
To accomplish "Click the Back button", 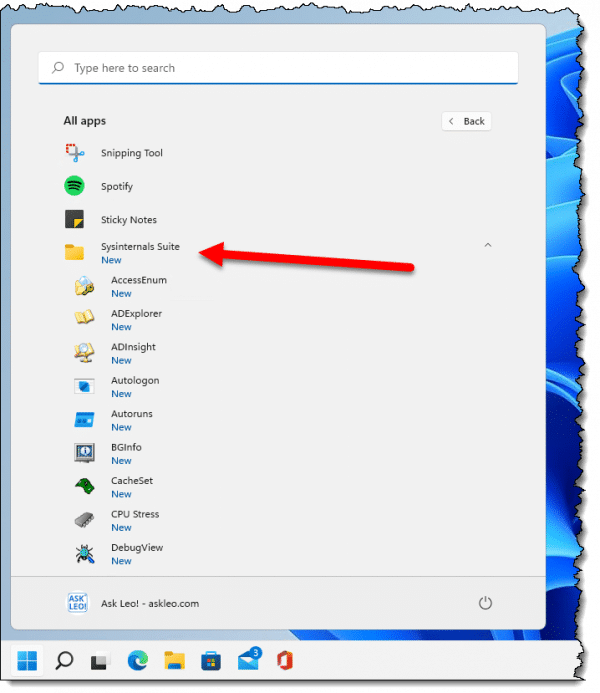I will [x=466, y=121].
